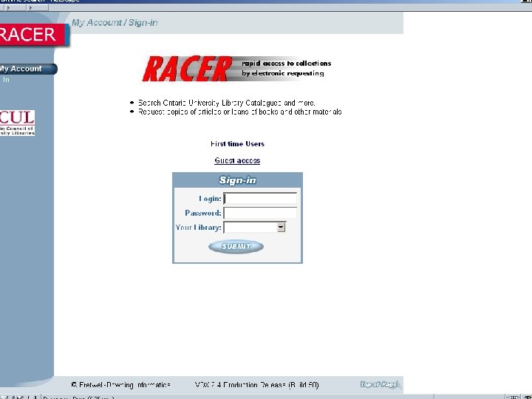Screen dimensions: 532x399
Task: Click Search Ontario University Library Catalogues bullet
Action: pyautogui.click(x=227, y=103)
